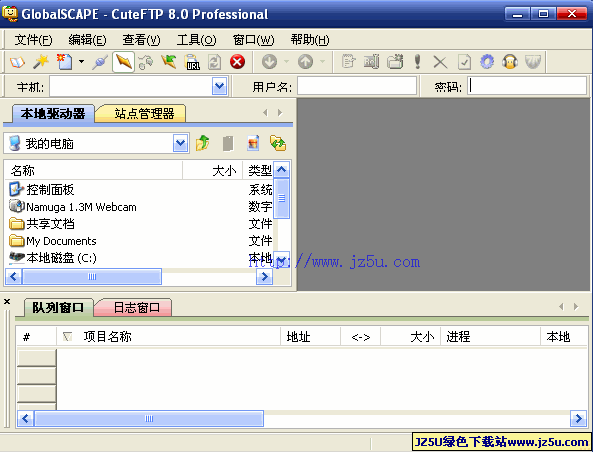
Task: Click queue pane horizontal scroll right arrow
Action: (578, 418)
